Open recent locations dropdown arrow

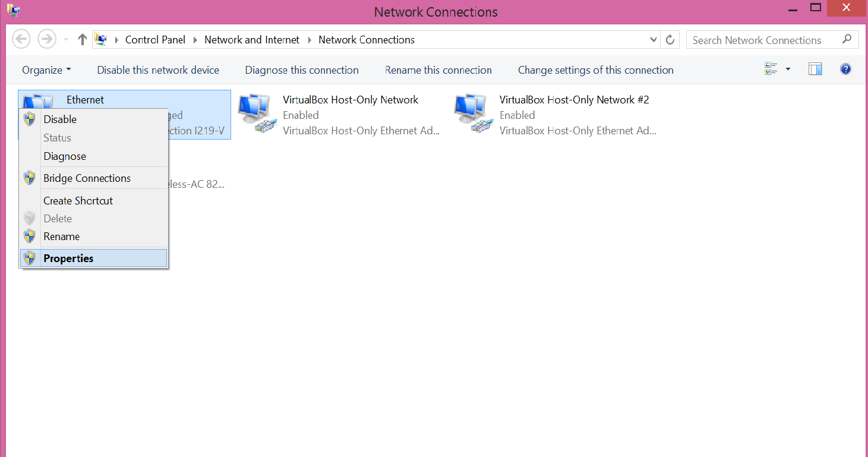pyautogui.click(x=65, y=40)
